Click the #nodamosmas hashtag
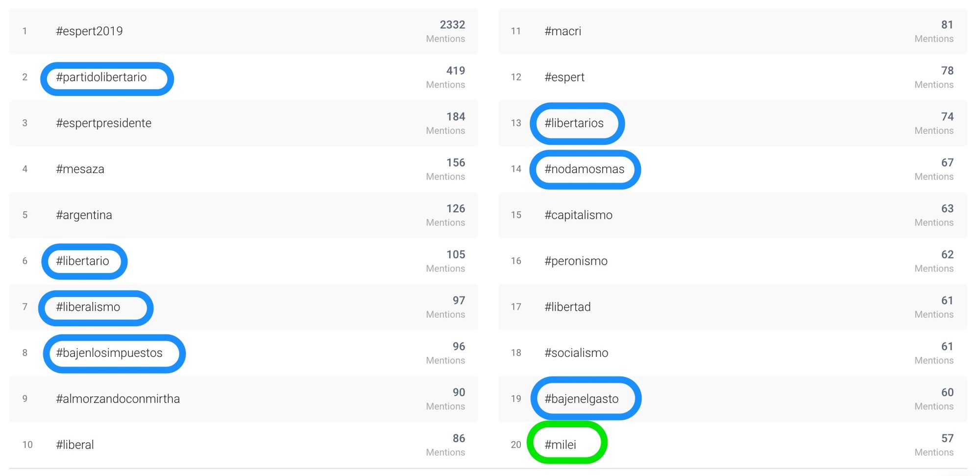Image resolution: width=980 pixels, height=476 pixels. click(x=584, y=169)
